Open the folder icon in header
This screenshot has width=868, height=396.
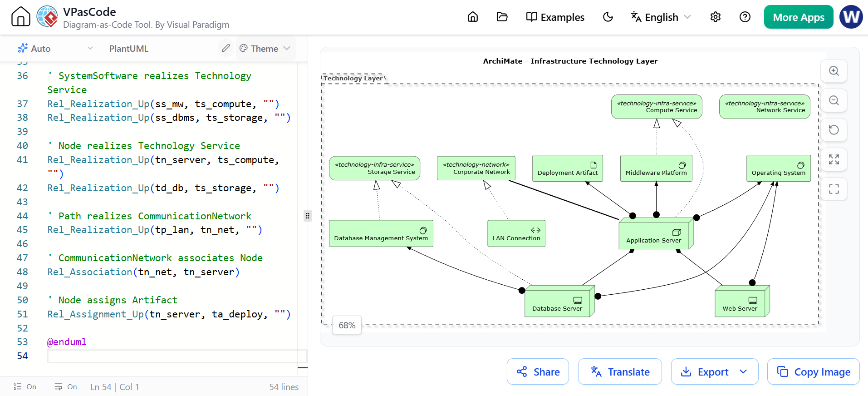[502, 17]
